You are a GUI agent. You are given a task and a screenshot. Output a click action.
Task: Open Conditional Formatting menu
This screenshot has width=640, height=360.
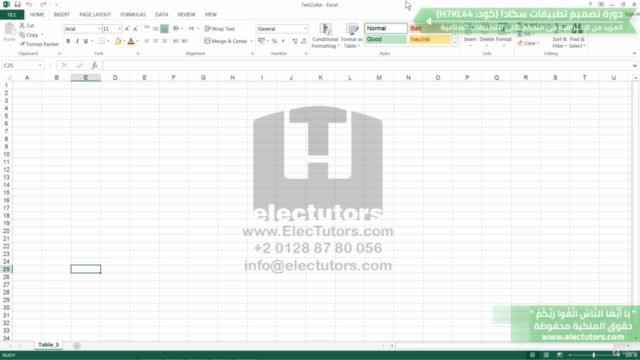[325, 36]
